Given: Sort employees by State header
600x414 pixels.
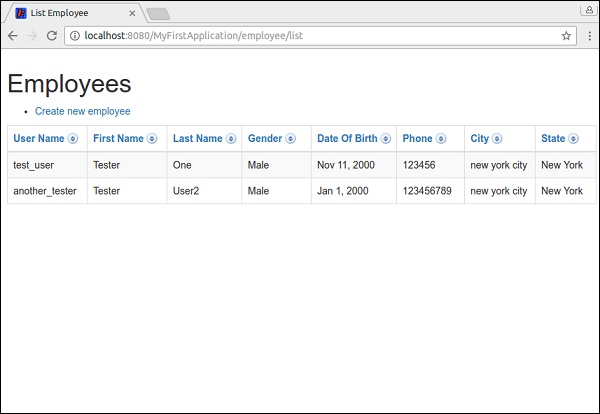Looking at the screenshot, I should [x=553, y=139].
